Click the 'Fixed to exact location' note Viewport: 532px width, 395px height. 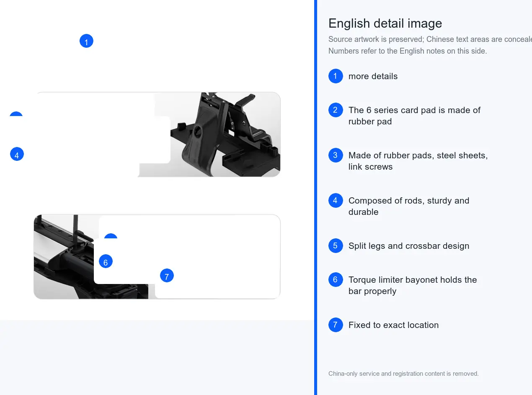(393, 325)
